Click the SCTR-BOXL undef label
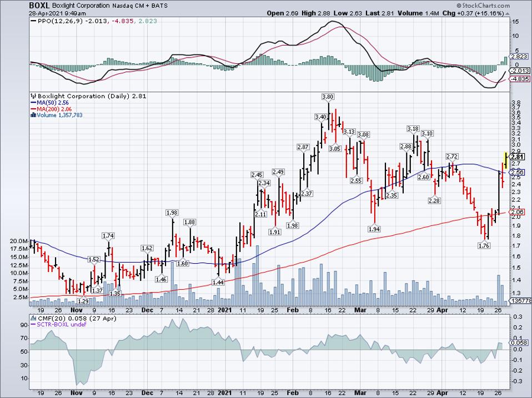The width and height of the screenshot is (532, 398). [62, 324]
